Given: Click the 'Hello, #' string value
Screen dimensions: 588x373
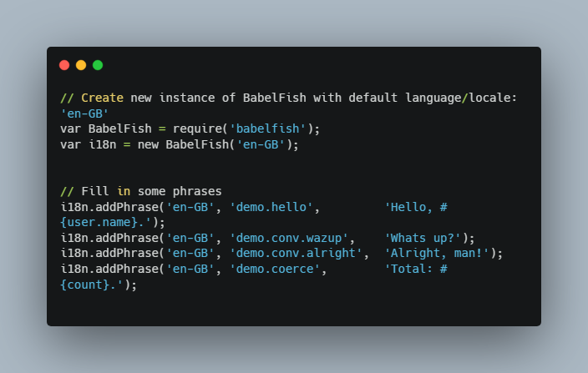Looking at the screenshot, I should click(x=416, y=207).
